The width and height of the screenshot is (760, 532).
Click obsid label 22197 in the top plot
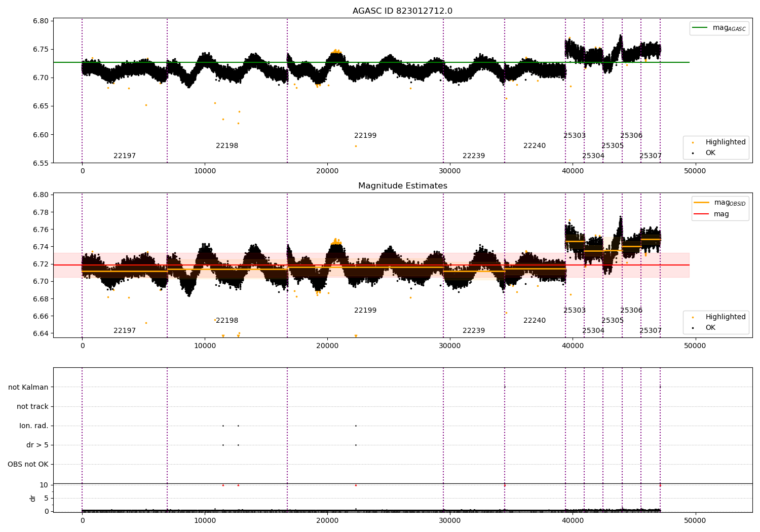125,156
